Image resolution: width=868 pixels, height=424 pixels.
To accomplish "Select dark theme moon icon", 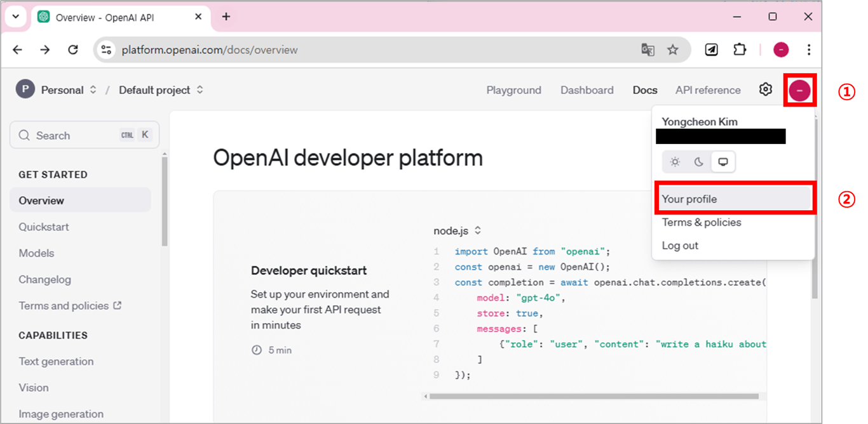I will [698, 162].
